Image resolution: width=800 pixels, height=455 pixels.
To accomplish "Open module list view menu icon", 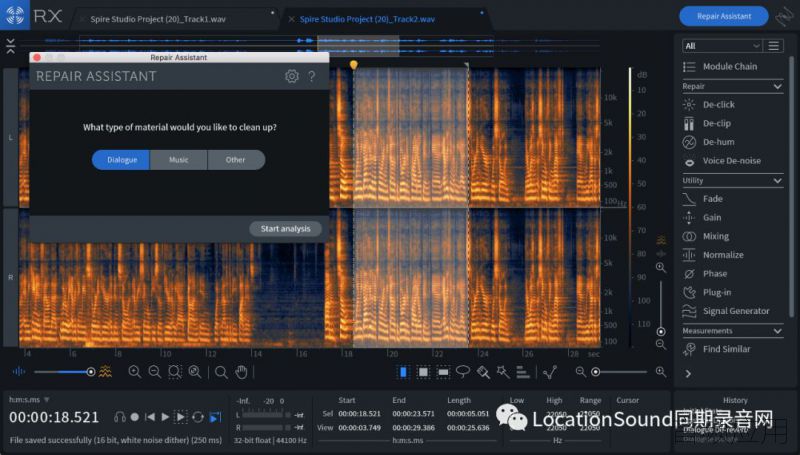I will [x=773, y=46].
